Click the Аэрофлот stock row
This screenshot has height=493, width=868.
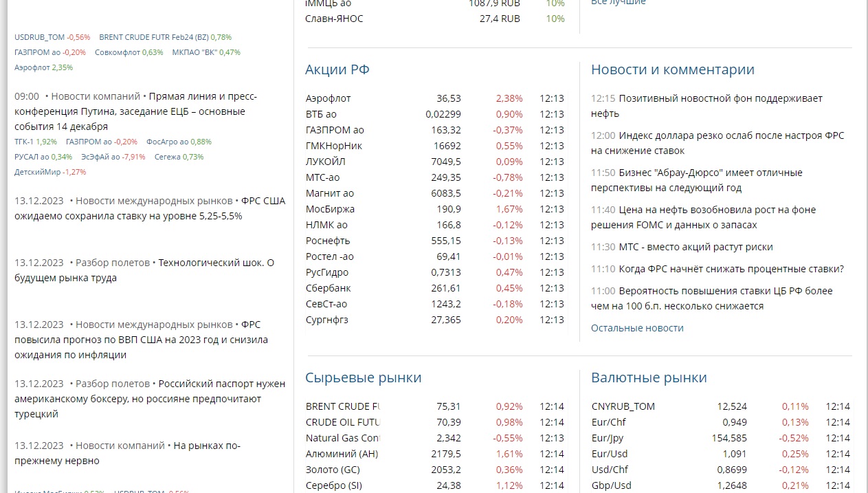coord(434,98)
